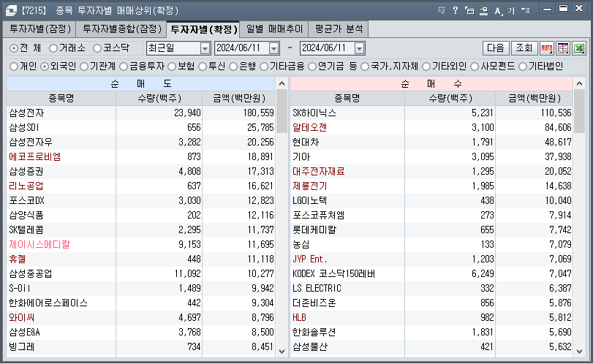Click 순매수 scrollbar thumb
593x364 pixels.
pos(579,111)
